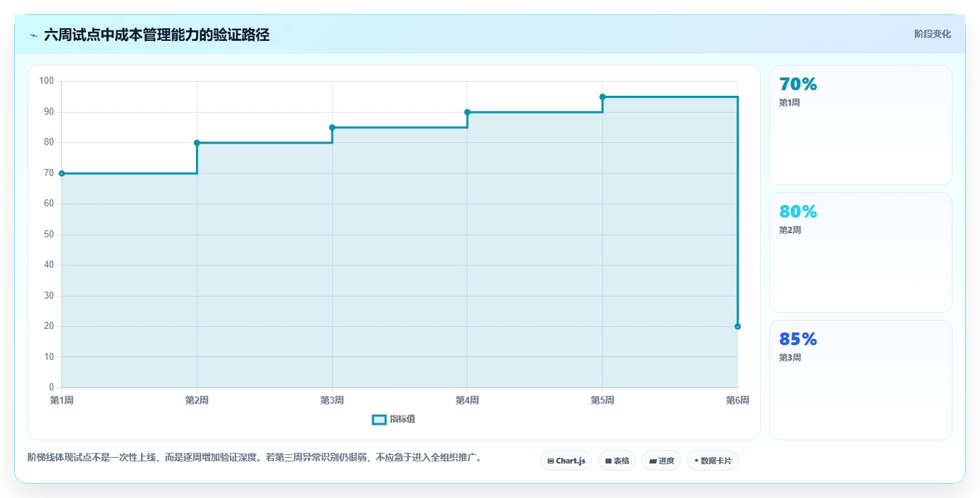This screenshot has height=498, width=980.
Task: Click the 第3周 x-axis label
Action: [332, 400]
